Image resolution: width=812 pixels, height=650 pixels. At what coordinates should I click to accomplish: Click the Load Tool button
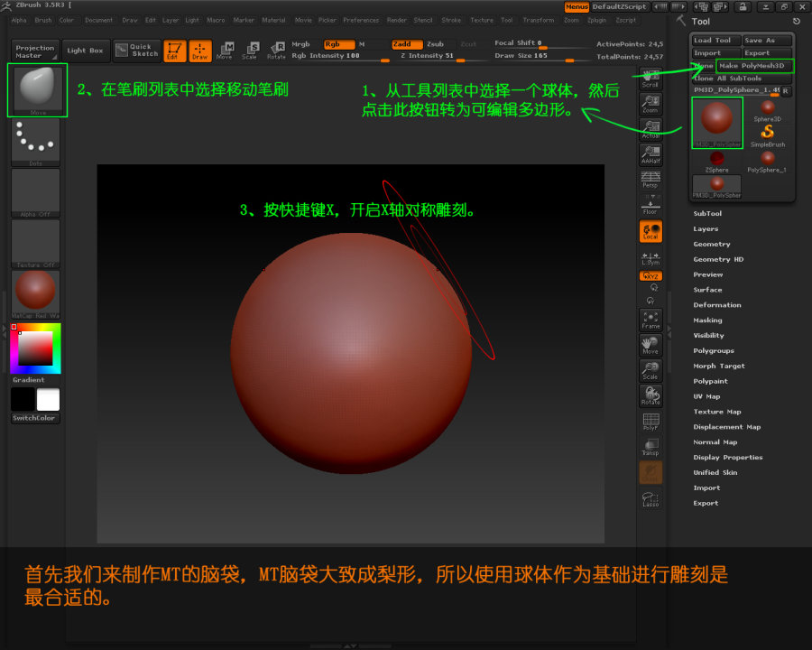[716, 40]
